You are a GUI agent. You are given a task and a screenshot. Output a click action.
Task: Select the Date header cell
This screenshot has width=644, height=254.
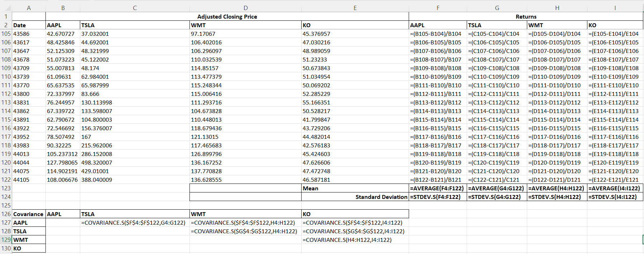coord(29,25)
